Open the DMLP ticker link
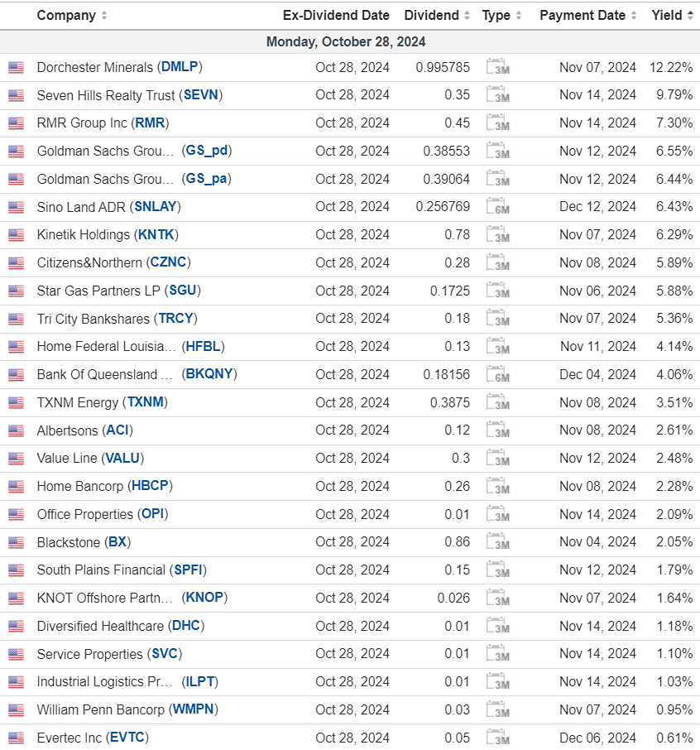This screenshot has width=700, height=750. click(x=181, y=67)
